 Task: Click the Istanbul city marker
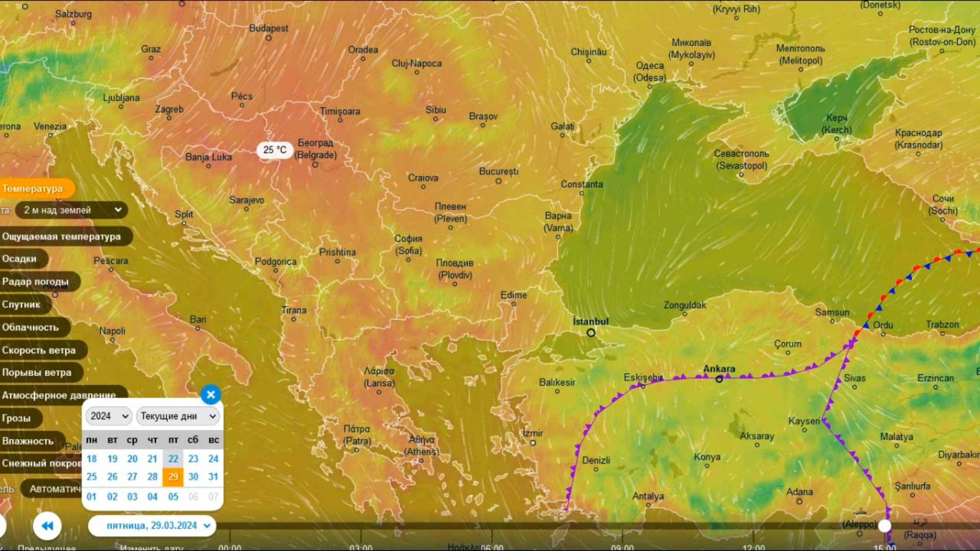[x=591, y=333]
